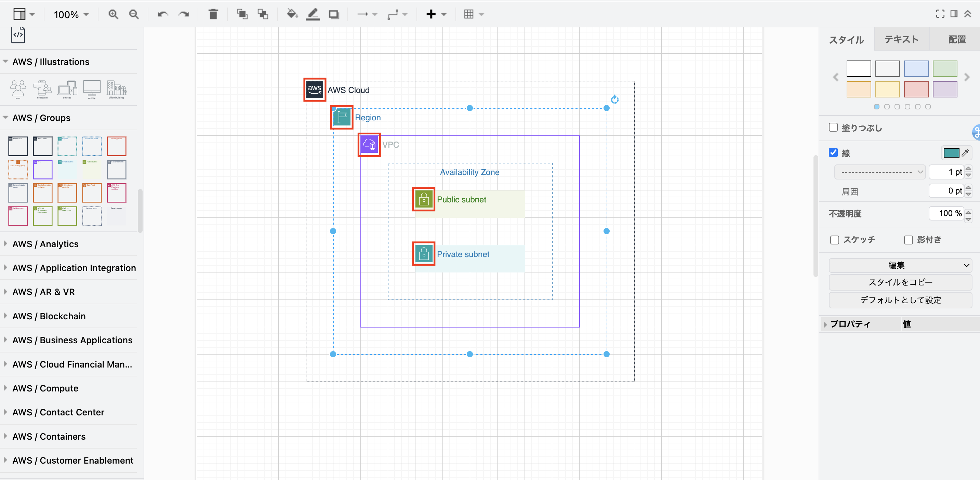Zoom in using the magnifier icon

tap(113, 14)
